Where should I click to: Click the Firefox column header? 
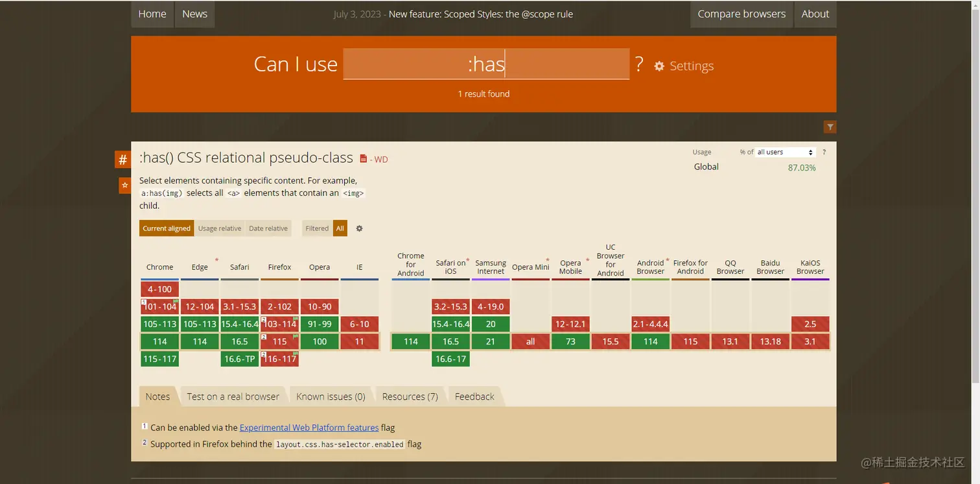[279, 267]
